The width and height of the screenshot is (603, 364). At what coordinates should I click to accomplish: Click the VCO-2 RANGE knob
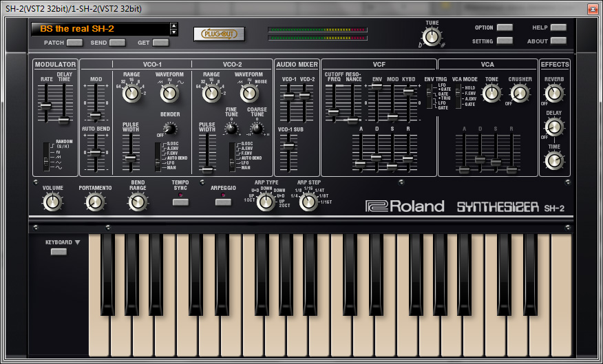211,93
